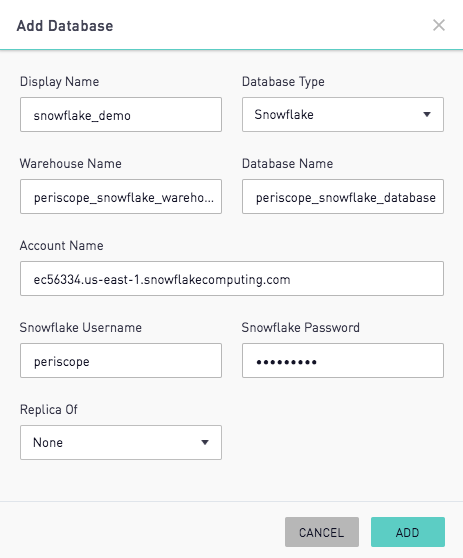
Task: Cancel adding the database
Action: point(322,532)
